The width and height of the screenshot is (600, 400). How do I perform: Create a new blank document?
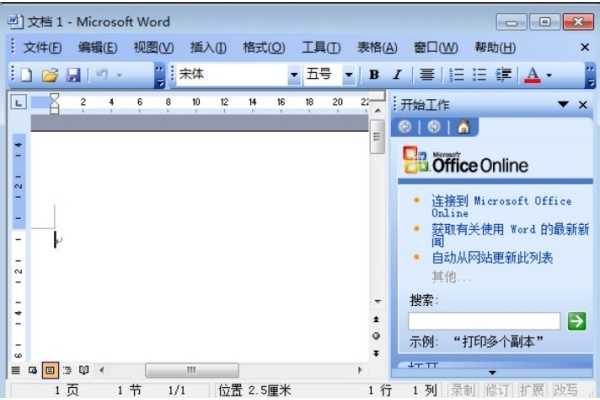26,75
